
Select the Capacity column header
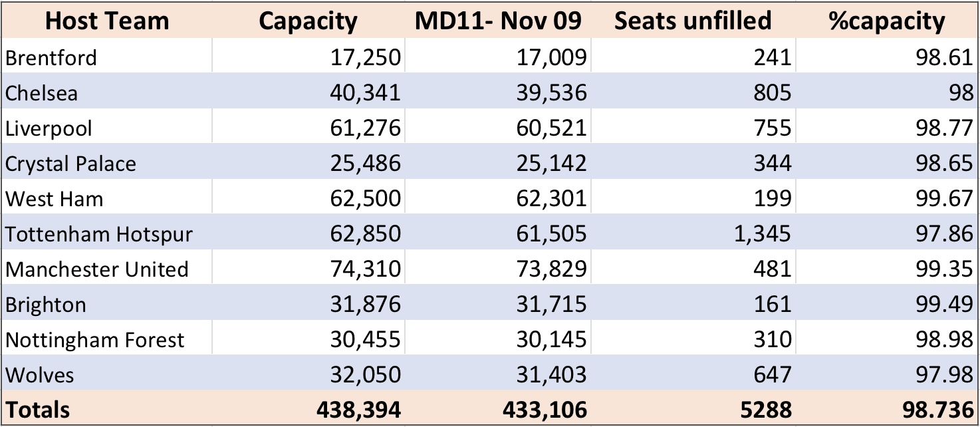coord(308,21)
